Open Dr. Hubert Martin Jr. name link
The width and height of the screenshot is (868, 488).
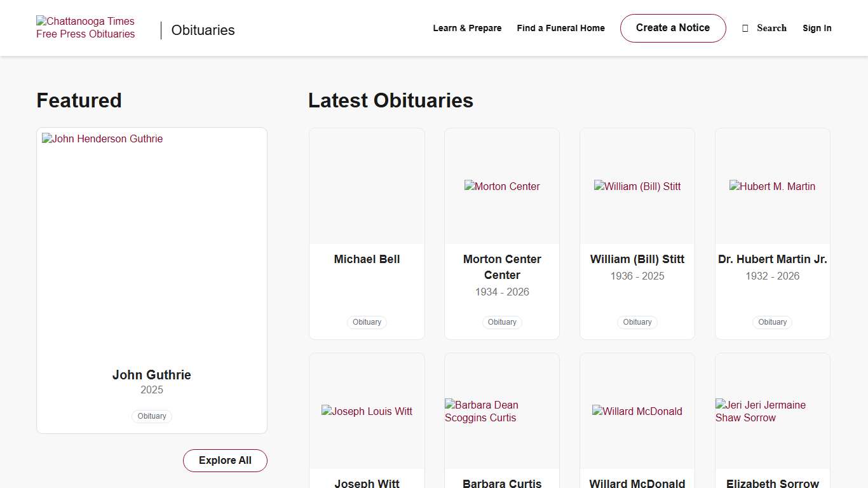(x=772, y=259)
